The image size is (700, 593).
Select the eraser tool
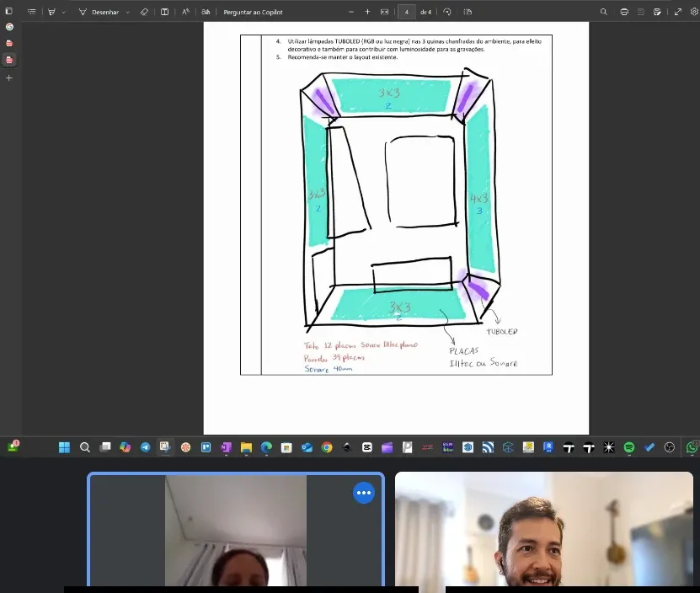(144, 12)
